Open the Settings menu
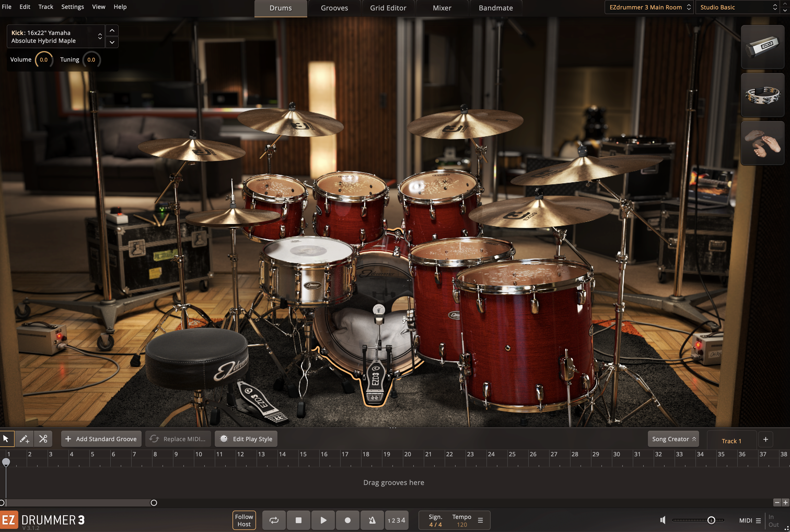Screen dimensions: 790x532 coord(73,7)
